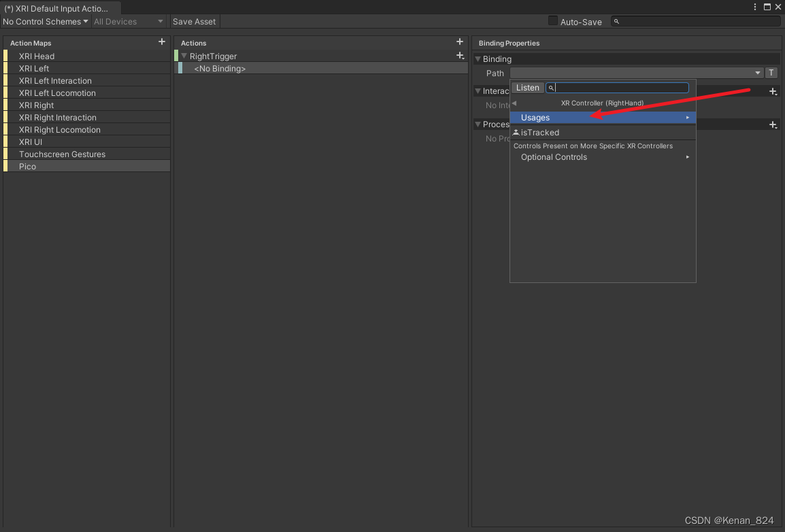The image size is (785, 532).
Task: Click the Save Asset button
Action: click(194, 21)
